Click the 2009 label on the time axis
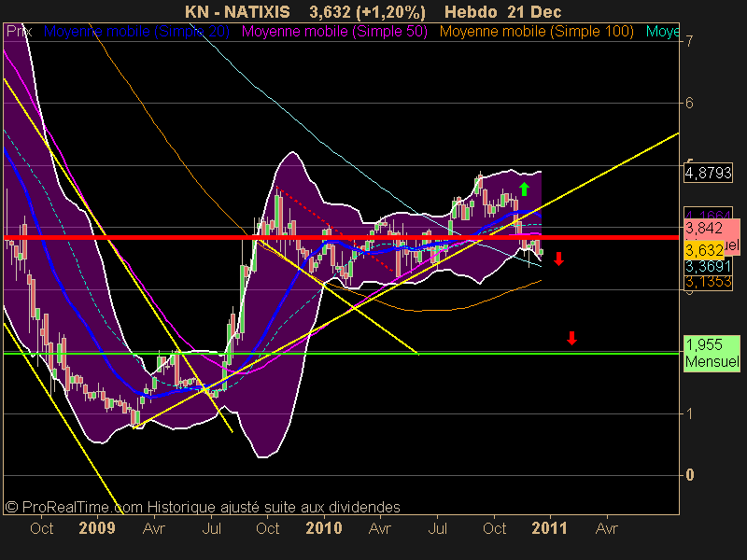Screen dimensions: 747x560 (x=97, y=528)
